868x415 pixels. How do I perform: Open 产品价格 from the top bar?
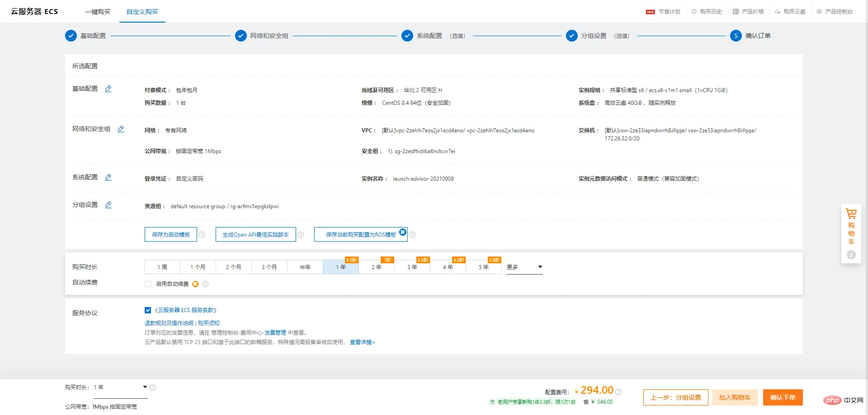748,12
